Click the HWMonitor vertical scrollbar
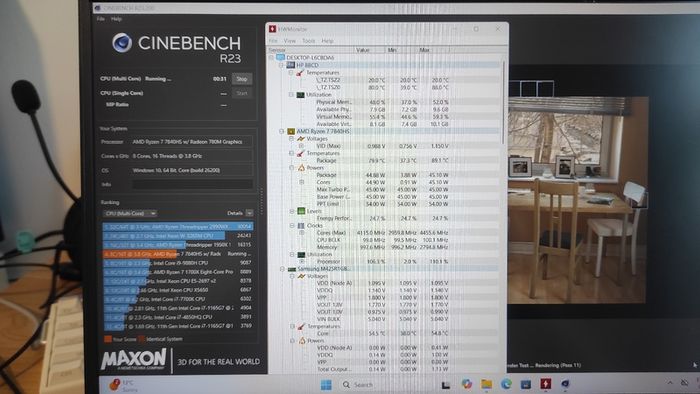The height and width of the screenshot is (394, 700). pyautogui.click(x=505, y=103)
